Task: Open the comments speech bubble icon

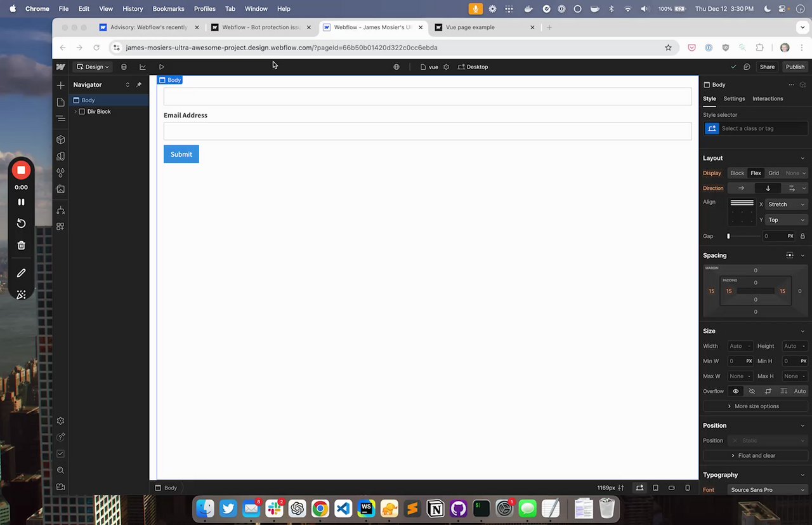Action: (x=747, y=67)
